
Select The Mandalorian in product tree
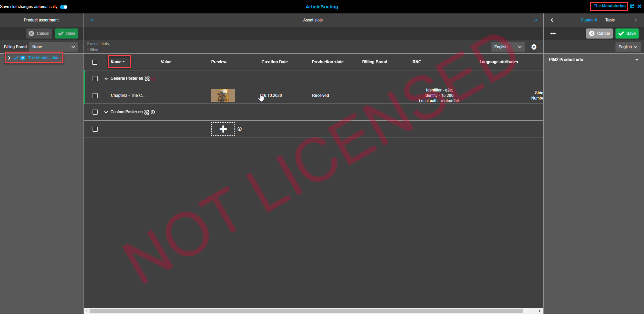coord(43,58)
